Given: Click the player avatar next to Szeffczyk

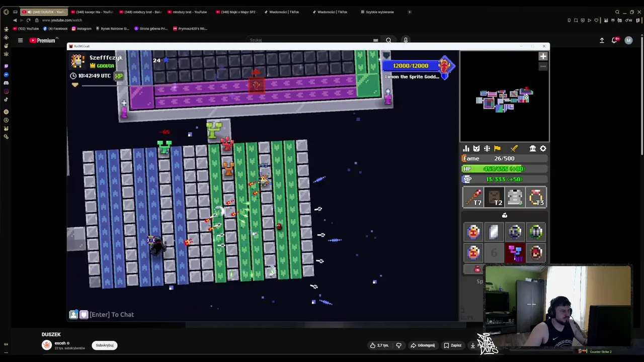Looking at the screenshot, I should (x=78, y=61).
